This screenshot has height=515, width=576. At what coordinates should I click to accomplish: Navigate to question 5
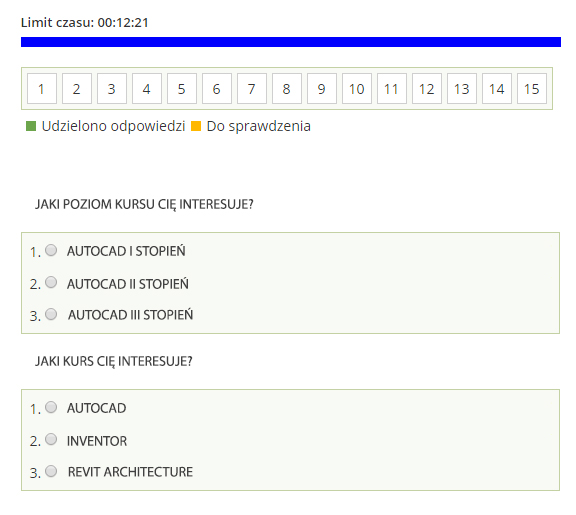pyautogui.click(x=182, y=89)
